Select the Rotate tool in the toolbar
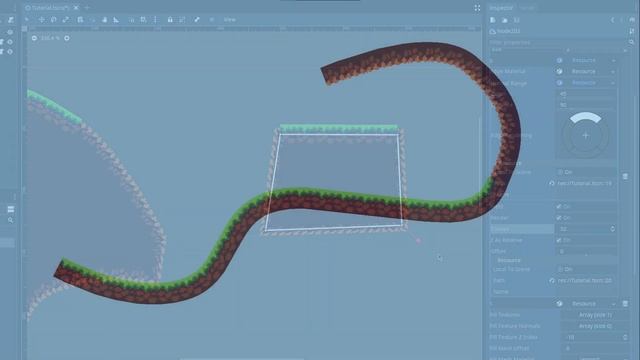Viewport: 640px width, 360px height. click(x=53, y=20)
